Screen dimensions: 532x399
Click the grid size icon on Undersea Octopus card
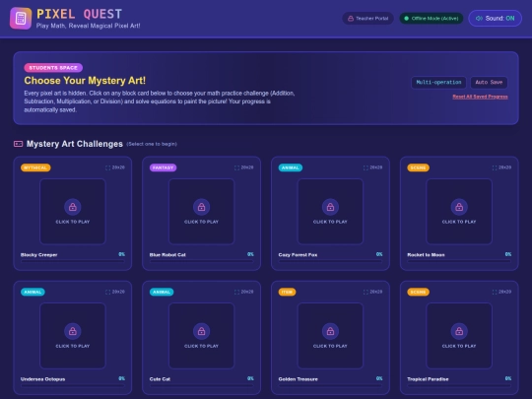click(108, 292)
